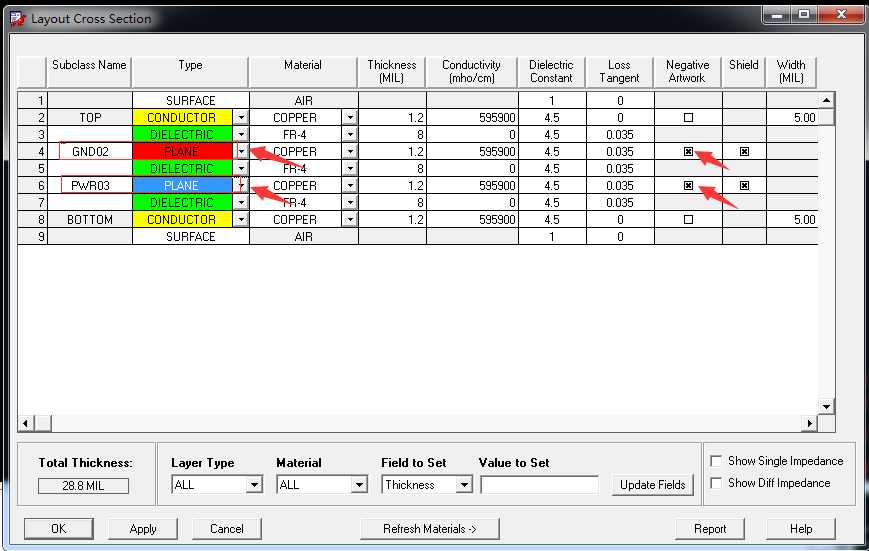The width and height of the screenshot is (869, 551).
Task: Select the red PLANE cell for GND02
Action: (182, 151)
